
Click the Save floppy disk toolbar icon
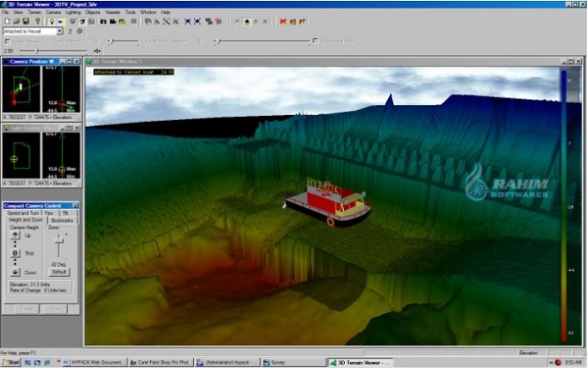click(25, 22)
